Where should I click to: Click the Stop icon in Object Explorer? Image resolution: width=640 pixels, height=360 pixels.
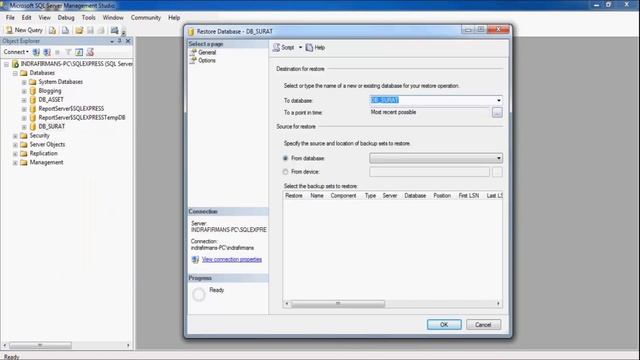point(58,52)
